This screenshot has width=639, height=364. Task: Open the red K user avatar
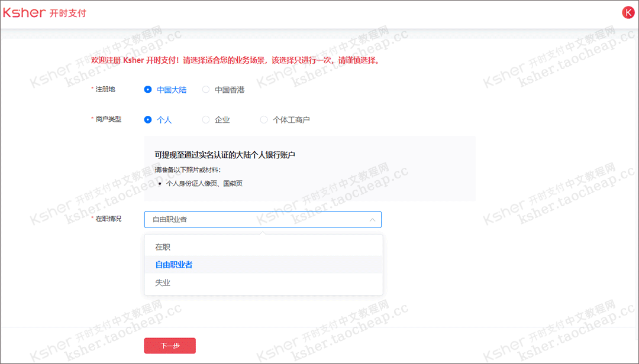tap(628, 12)
